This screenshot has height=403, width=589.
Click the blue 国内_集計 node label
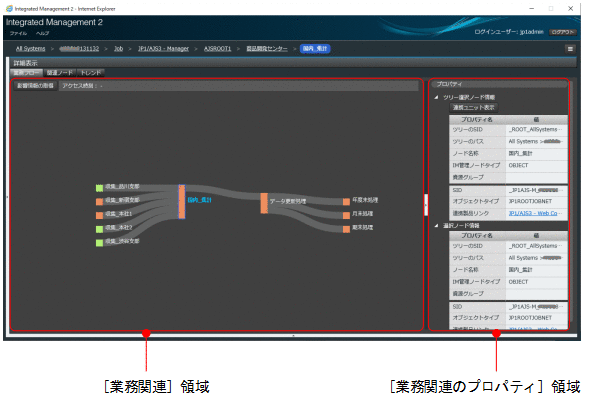pyautogui.click(x=199, y=200)
